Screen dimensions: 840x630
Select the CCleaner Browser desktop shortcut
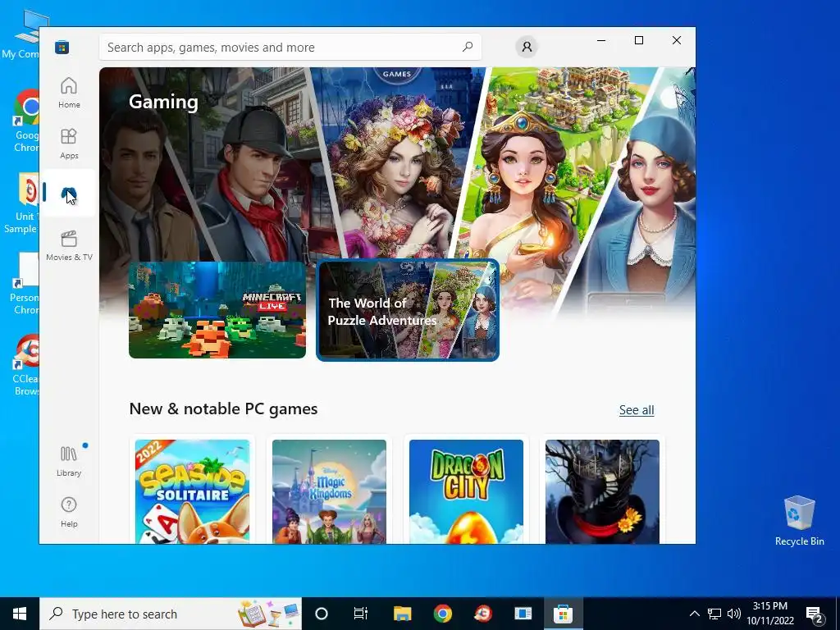click(26, 365)
